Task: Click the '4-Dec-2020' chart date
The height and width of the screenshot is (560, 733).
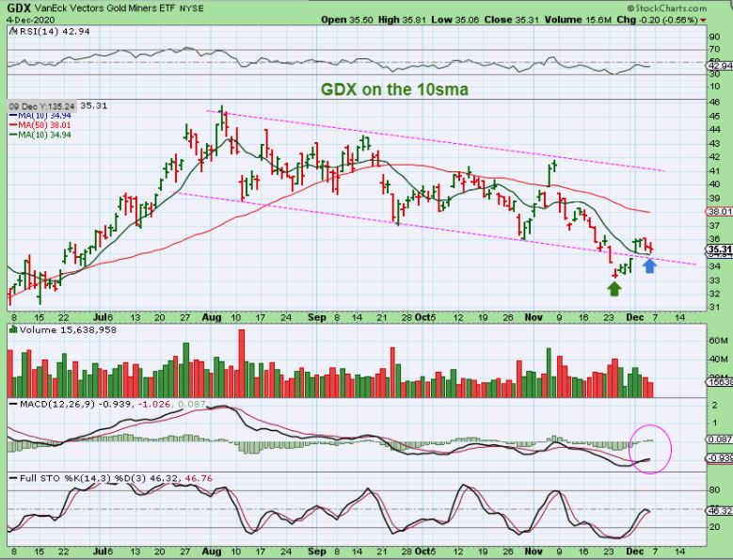Action: 30,20
